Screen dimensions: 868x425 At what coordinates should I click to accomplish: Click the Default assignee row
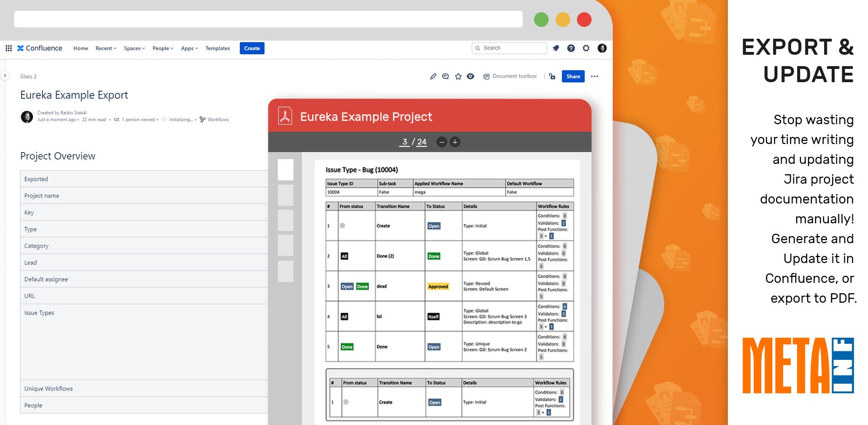(144, 279)
